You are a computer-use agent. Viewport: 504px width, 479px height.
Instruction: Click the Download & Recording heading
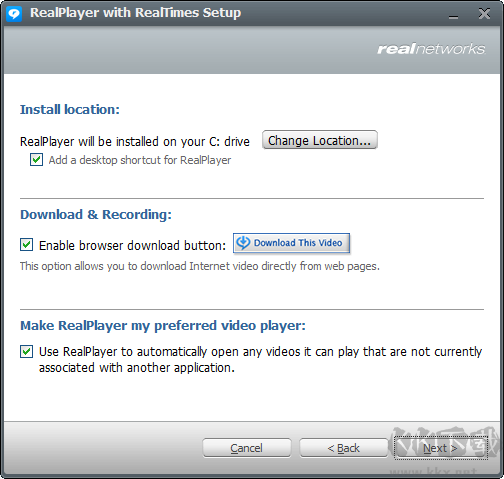96,214
